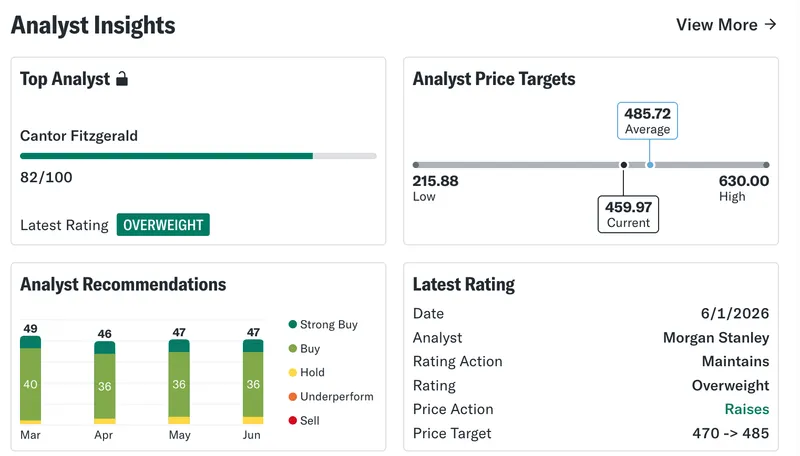Select the Underperform legend dot
The height and width of the screenshot is (456, 800).
(292, 396)
